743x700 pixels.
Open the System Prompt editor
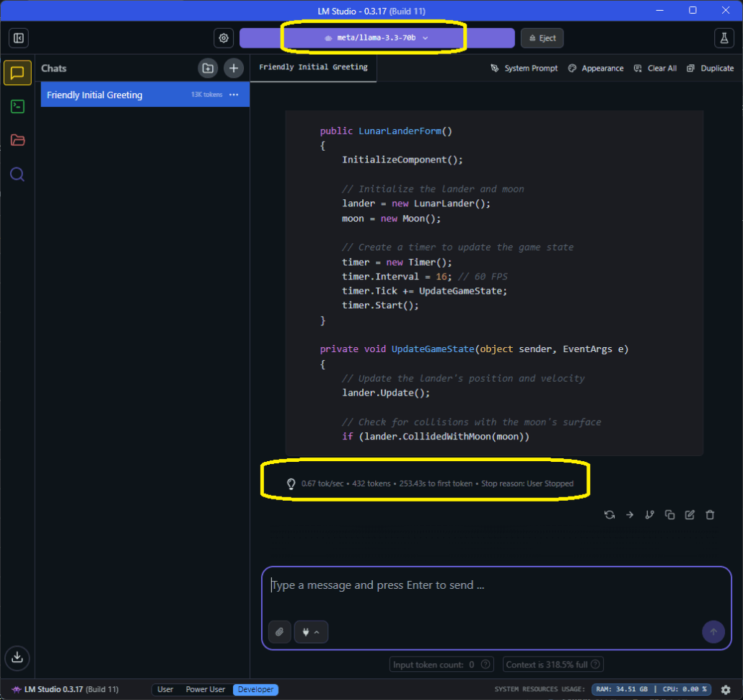[524, 69]
